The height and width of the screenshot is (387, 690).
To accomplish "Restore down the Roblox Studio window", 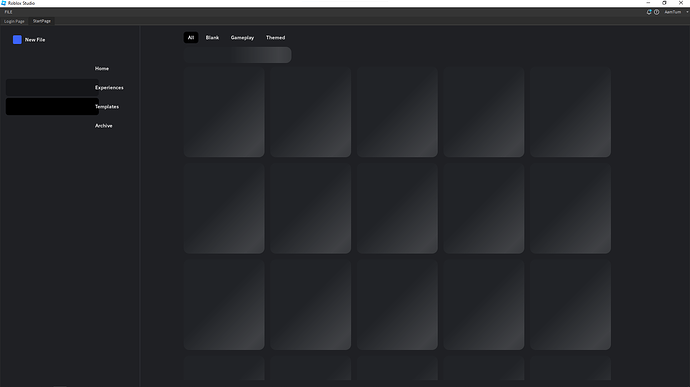I will tap(664, 3).
